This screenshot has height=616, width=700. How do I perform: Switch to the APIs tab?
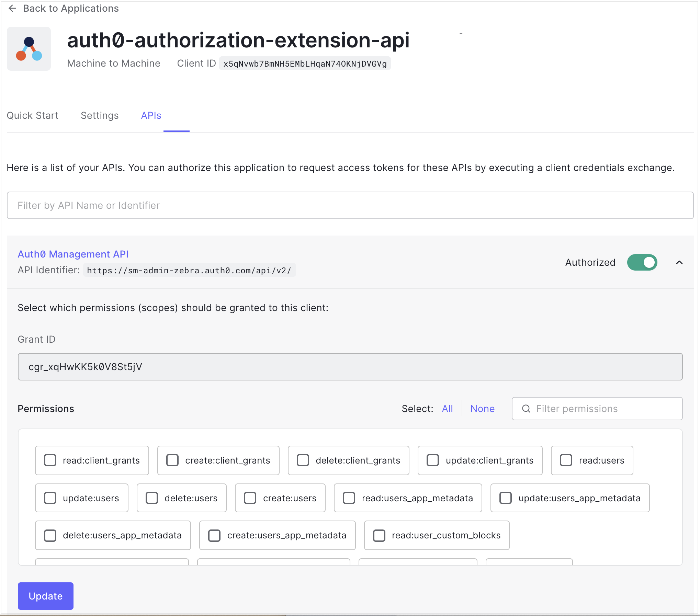(151, 115)
